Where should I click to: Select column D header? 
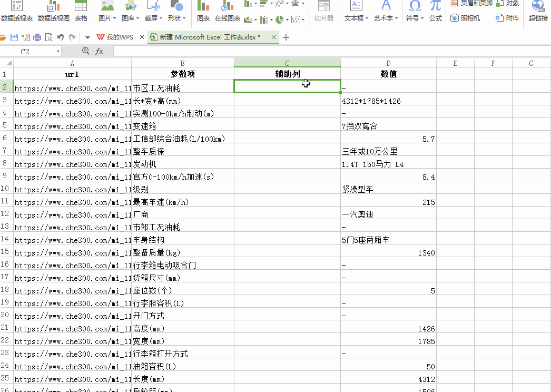click(x=388, y=63)
